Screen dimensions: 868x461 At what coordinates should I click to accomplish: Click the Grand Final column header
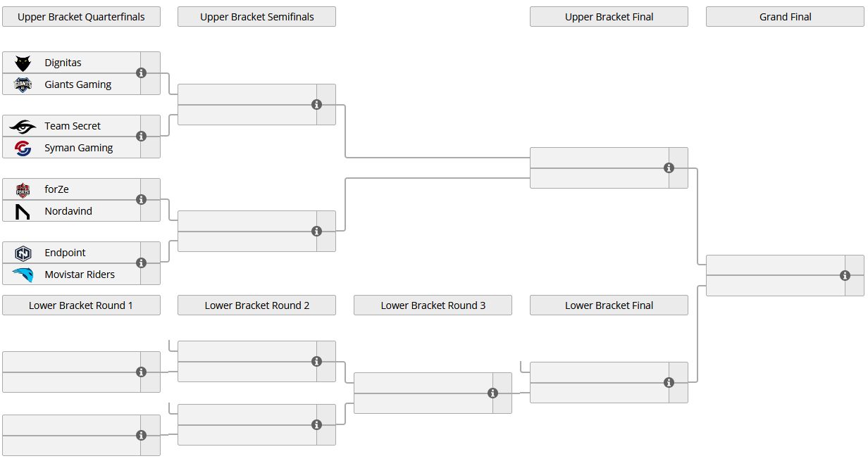click(785, 17)
